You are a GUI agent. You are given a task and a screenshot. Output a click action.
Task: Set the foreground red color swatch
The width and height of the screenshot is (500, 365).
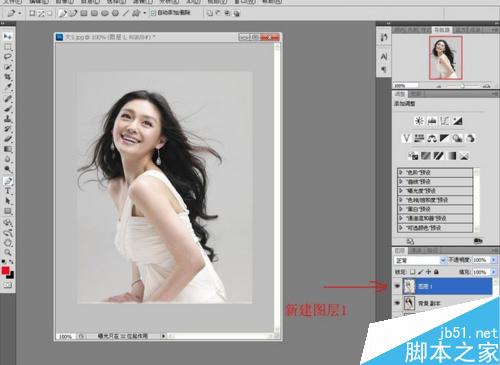coord(5,270)
